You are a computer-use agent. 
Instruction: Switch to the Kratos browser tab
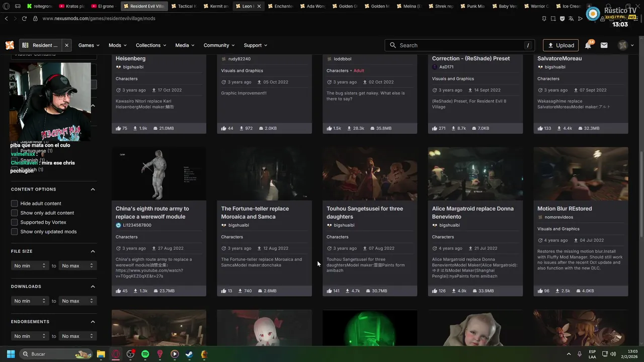coord(72,6)
